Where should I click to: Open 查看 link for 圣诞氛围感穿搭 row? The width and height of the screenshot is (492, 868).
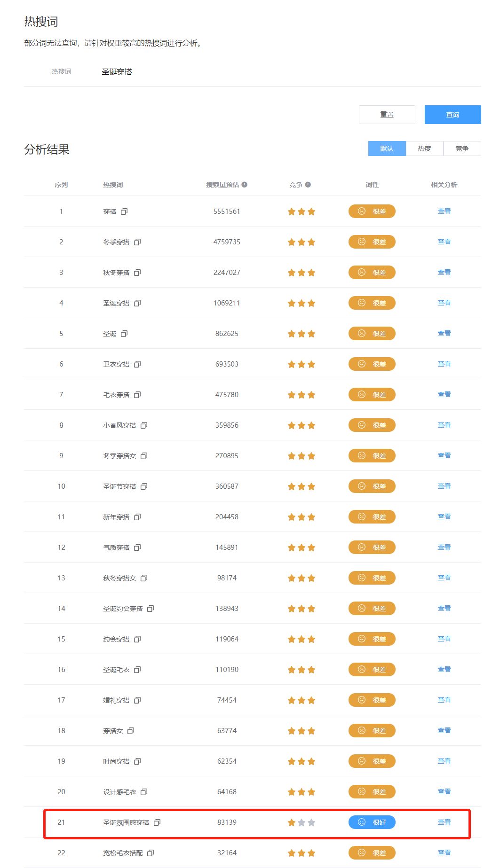(444, 822)
